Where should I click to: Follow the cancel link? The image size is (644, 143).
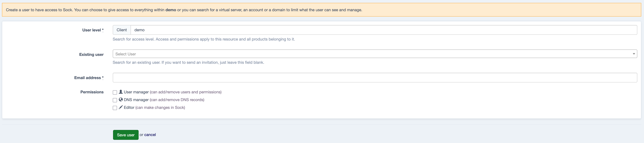coord(150,135)
